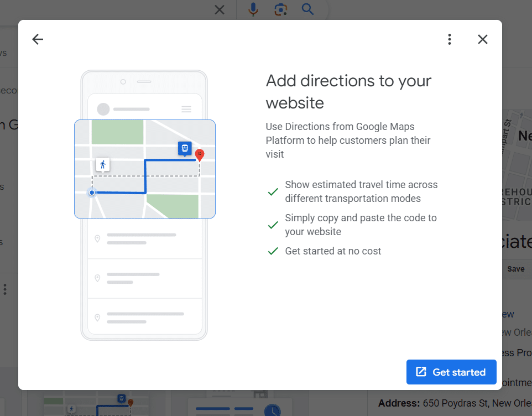This screenshot has width=532, height=416.
Task: Click the blue magnifying glass search icon
Action: [307, 9]
